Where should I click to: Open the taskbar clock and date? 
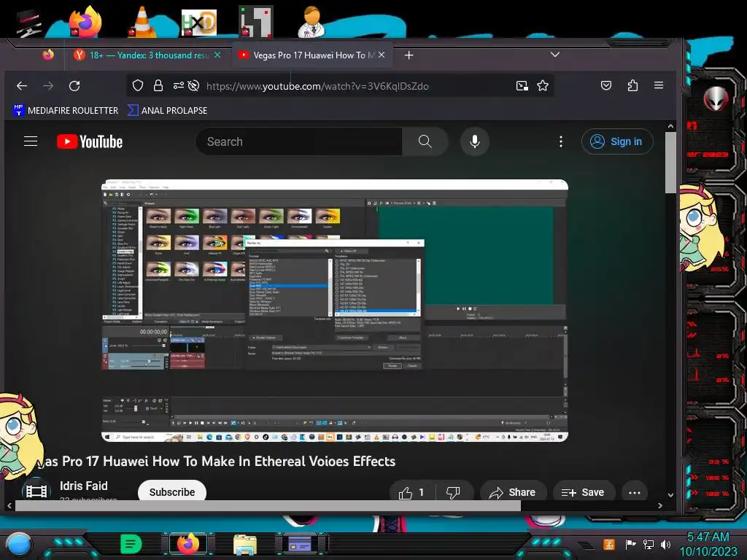click(708, 544)
